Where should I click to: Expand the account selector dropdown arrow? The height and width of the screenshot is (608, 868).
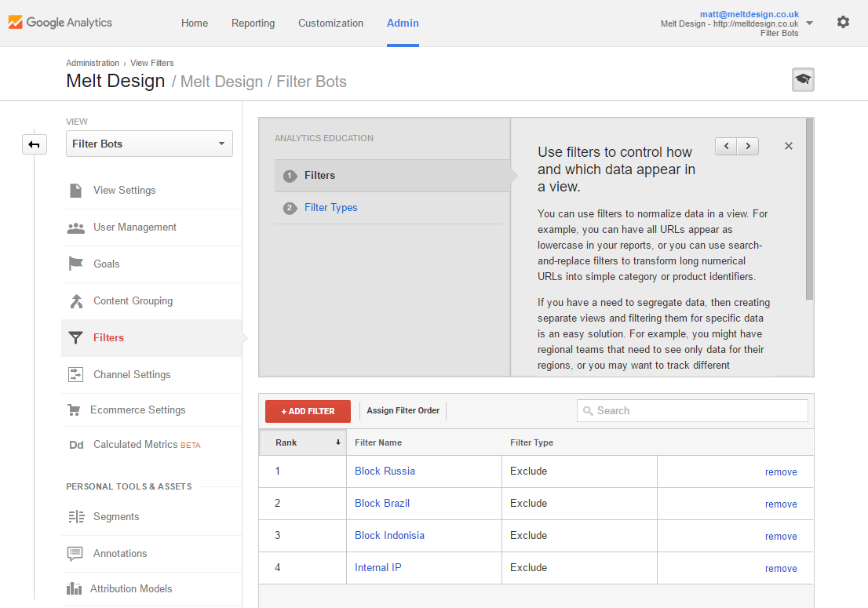(x=810, y=23)
